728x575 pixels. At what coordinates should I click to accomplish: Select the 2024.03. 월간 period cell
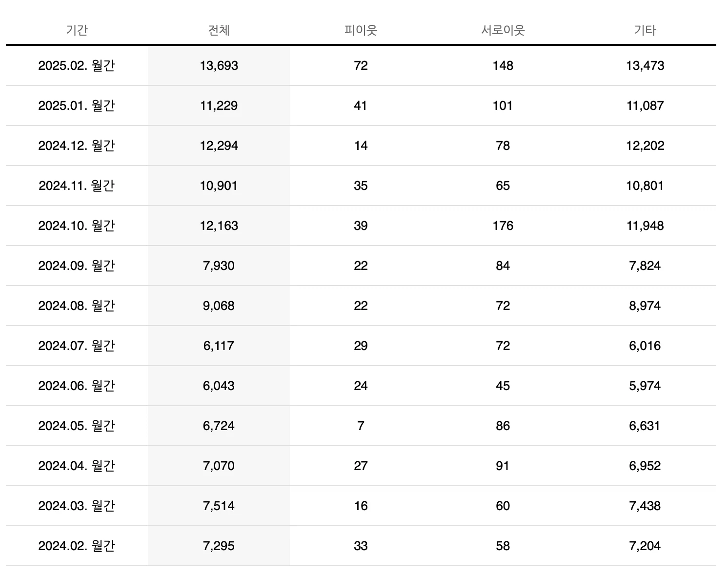[77, 506]
